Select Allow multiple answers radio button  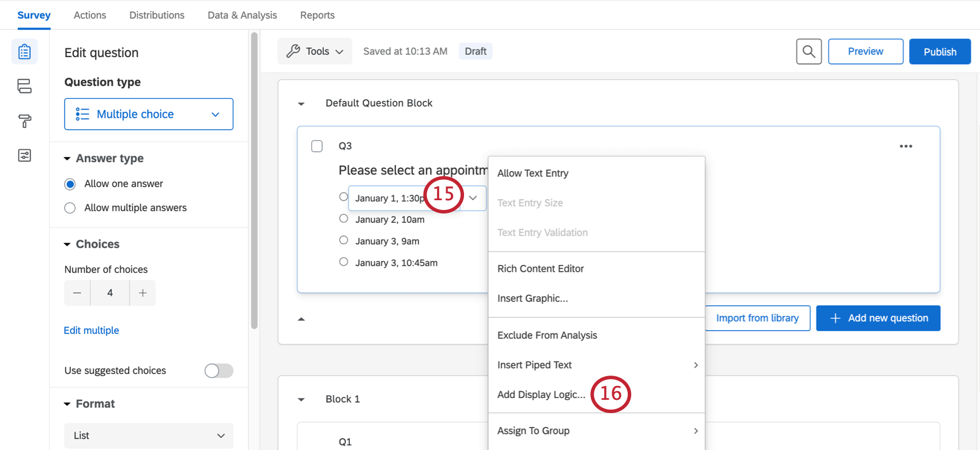pos(70,208)
